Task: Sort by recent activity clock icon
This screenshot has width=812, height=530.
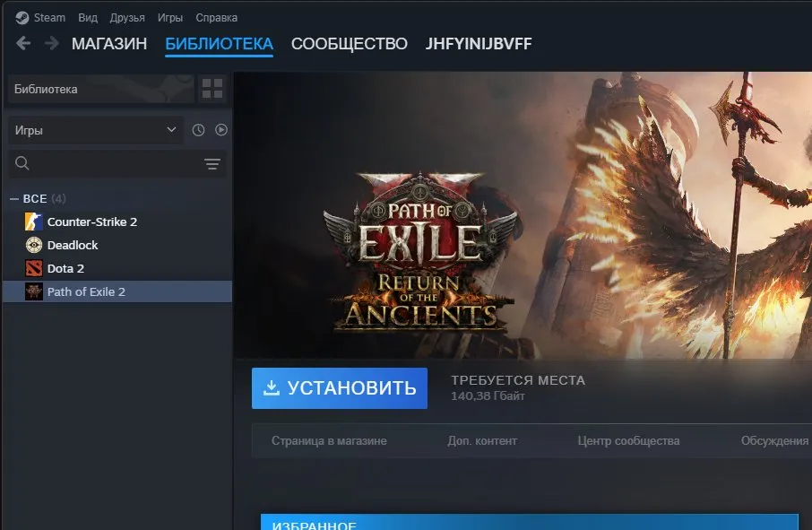Action: [x=198, y=130]
